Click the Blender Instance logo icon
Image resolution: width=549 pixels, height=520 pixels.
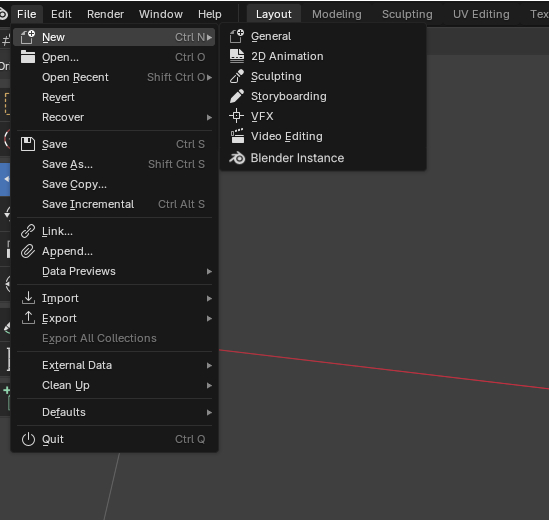tap(237, 158)
